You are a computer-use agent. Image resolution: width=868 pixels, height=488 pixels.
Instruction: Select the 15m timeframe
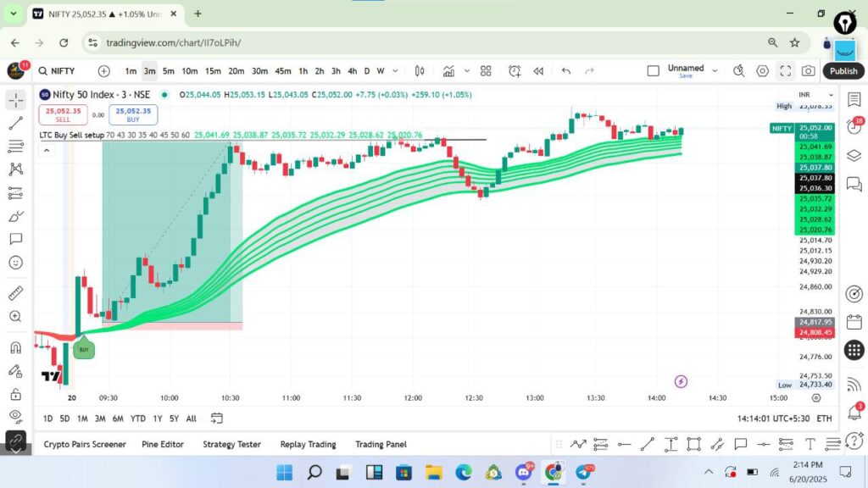click(213, 71)
